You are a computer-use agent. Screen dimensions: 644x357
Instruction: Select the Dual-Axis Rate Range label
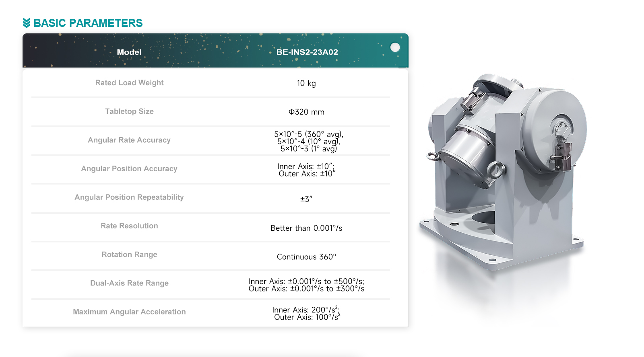click(x=129, y=283)
